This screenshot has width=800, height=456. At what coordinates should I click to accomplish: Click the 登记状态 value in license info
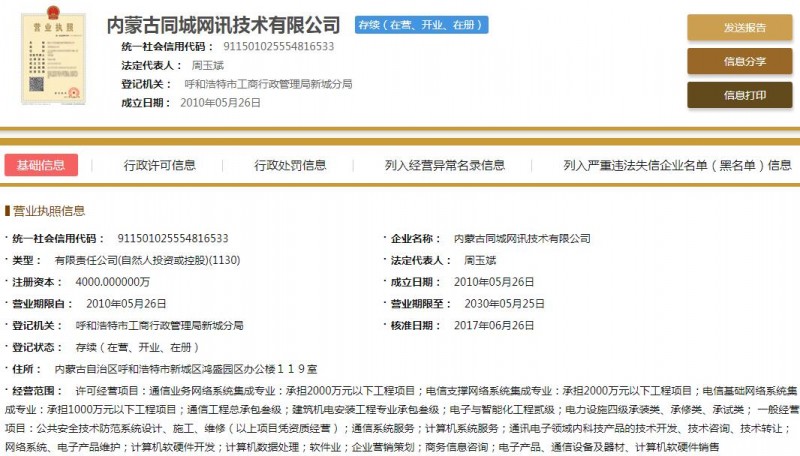tap(137, 347)
